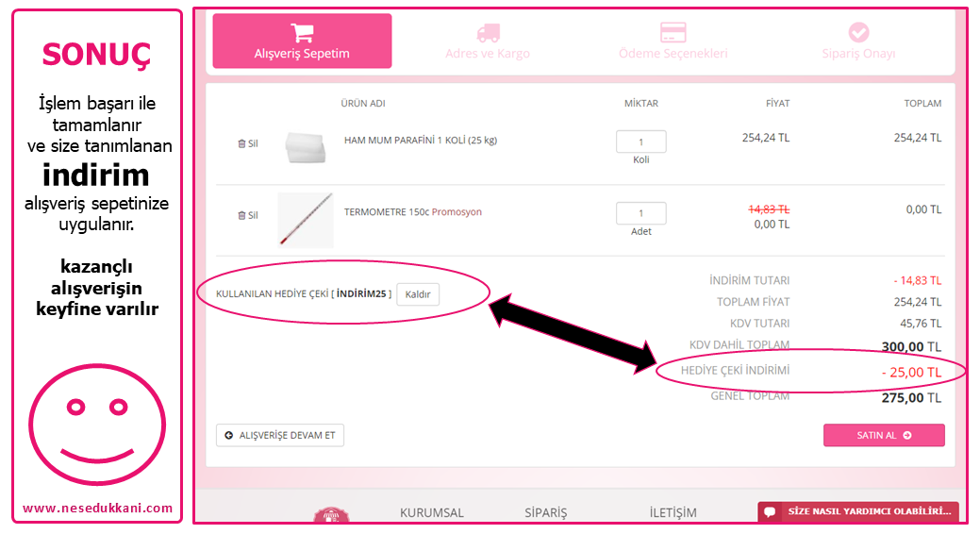
Task: Switch to the Adres ve Kargo step
Action: click(488, 54)
